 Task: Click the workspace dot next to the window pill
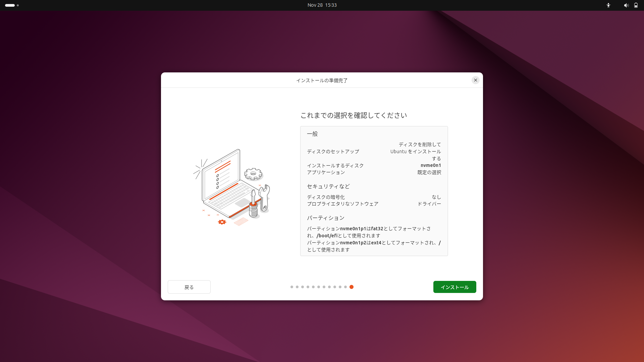pyautogui.click(x=18, y=5)
